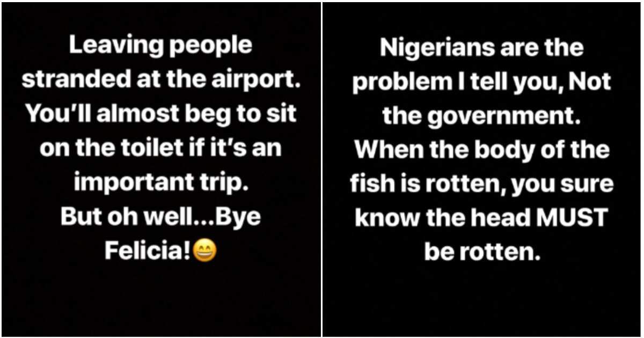Select the line "stranded at the airport."
This screenshot has height=338, width=644.
(160, 80)
